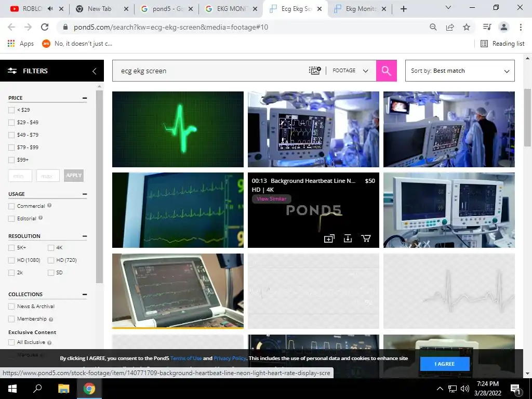This screenshot has width=532, height=399.
Task: Add heartbeat clip to cart icon
Action: point(366,238)
